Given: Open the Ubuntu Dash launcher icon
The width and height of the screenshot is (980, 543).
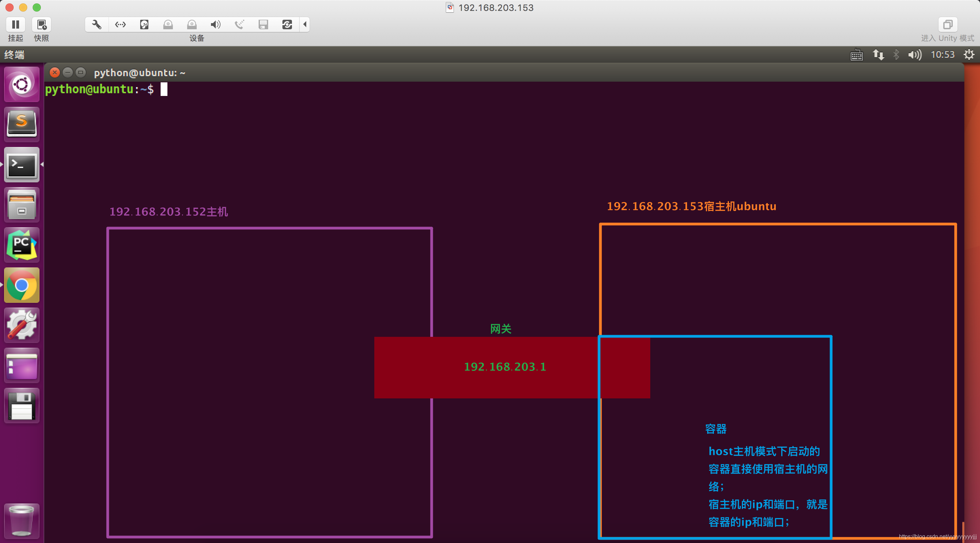Looking at the screenshot, I should click(22, 84).
